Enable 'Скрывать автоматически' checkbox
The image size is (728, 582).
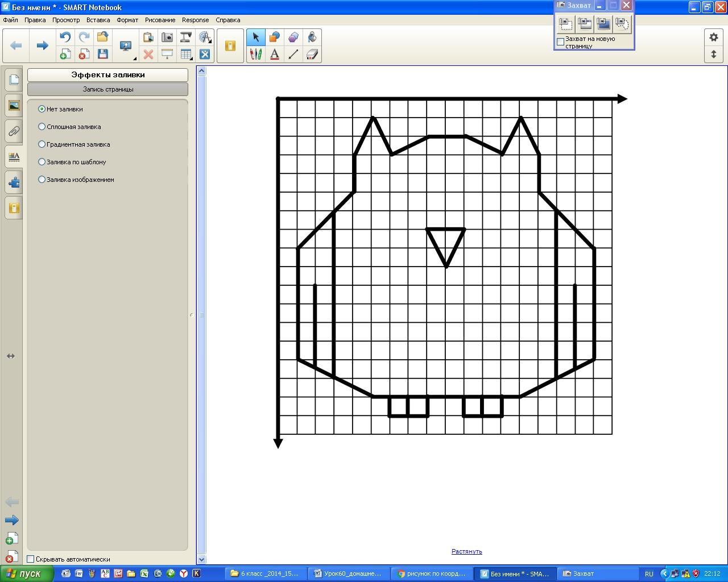pyautogui.click(x=31, y=559)
